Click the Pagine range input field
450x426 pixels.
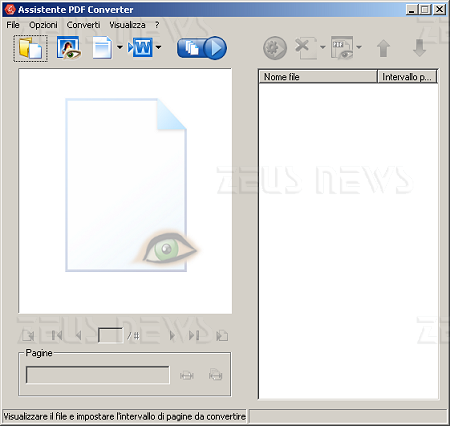pyautogui.click(x=98, y=375)
